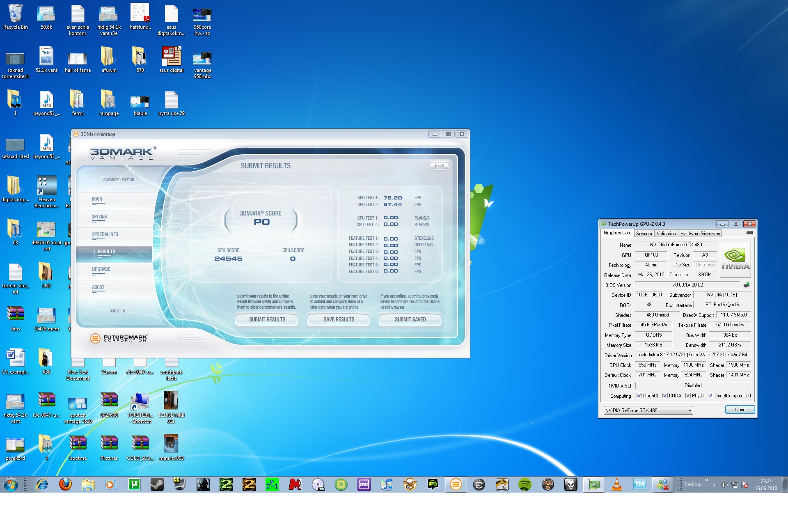This screenshot has width=788, height=532.
Task: Open ABOUT in 3DMark sidebar
Action: click(114, 289)
